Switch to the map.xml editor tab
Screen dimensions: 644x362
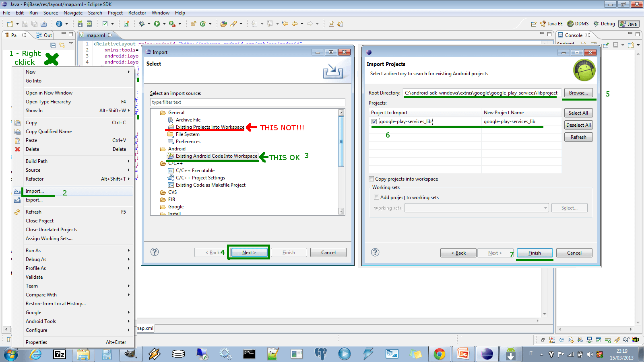click(x=96, y=35)
